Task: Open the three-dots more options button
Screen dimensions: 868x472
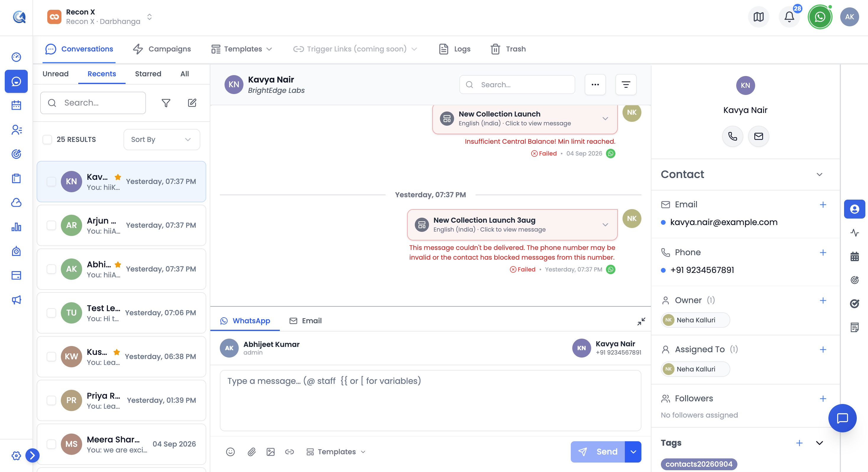Action: tap(595, 85)
